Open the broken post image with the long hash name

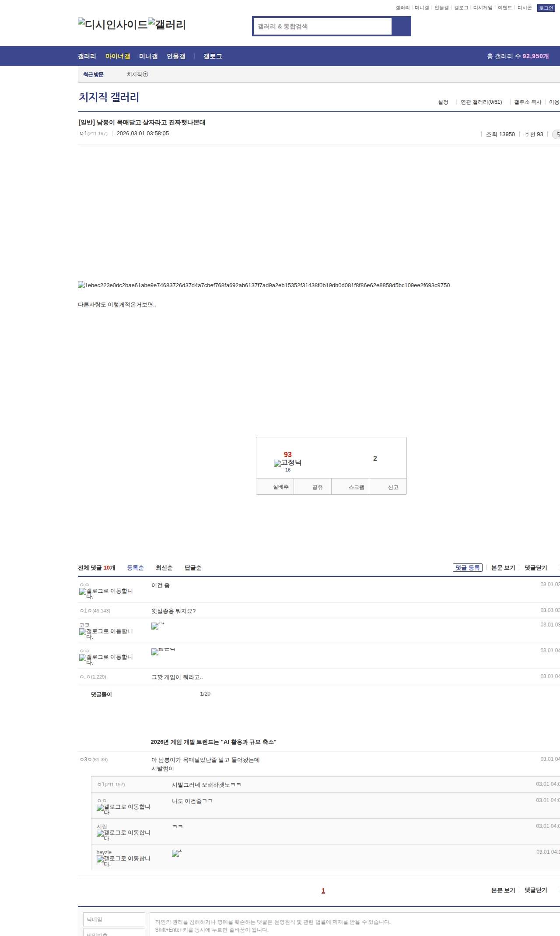[x=264, y=285]
